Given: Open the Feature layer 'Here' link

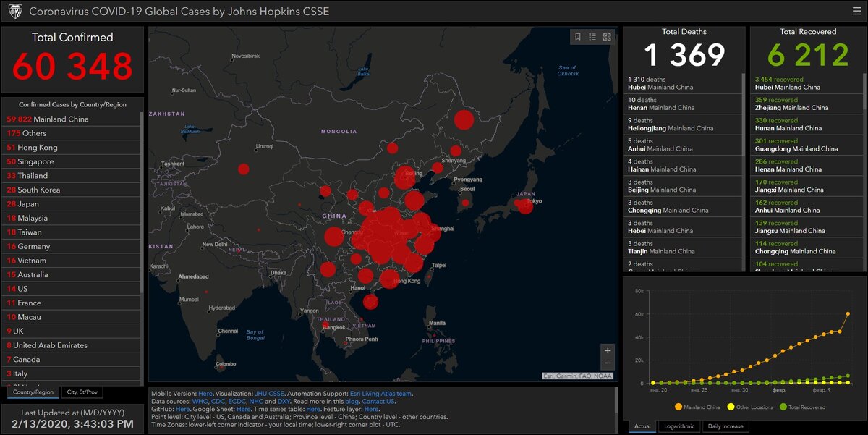Looking at the screenshot, I should pyautogui.click(x=372, y=409).
